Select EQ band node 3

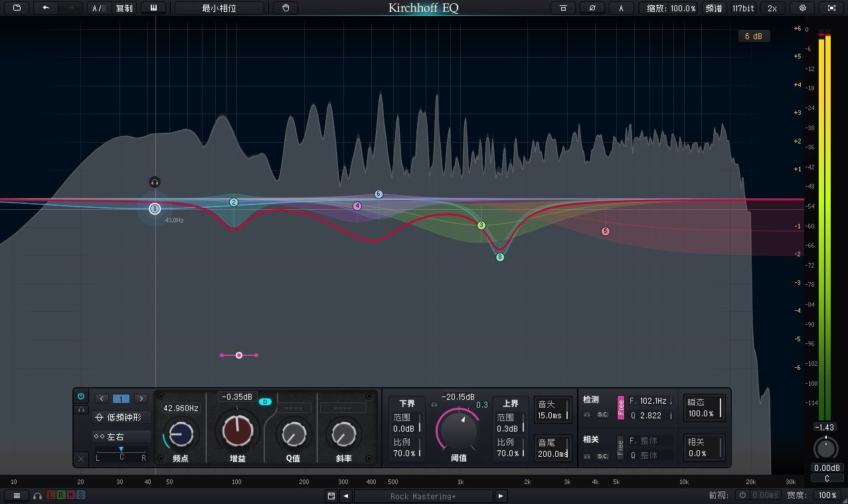point(481,226)
